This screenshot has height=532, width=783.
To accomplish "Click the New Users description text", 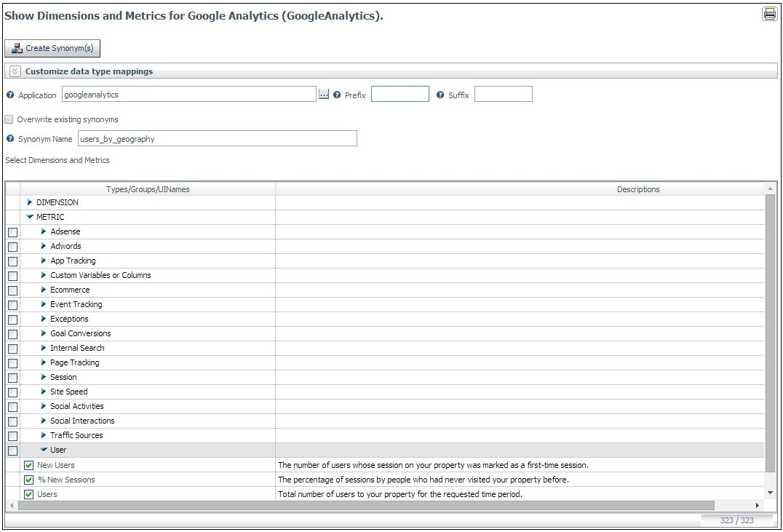I will [x=433, y=465].
